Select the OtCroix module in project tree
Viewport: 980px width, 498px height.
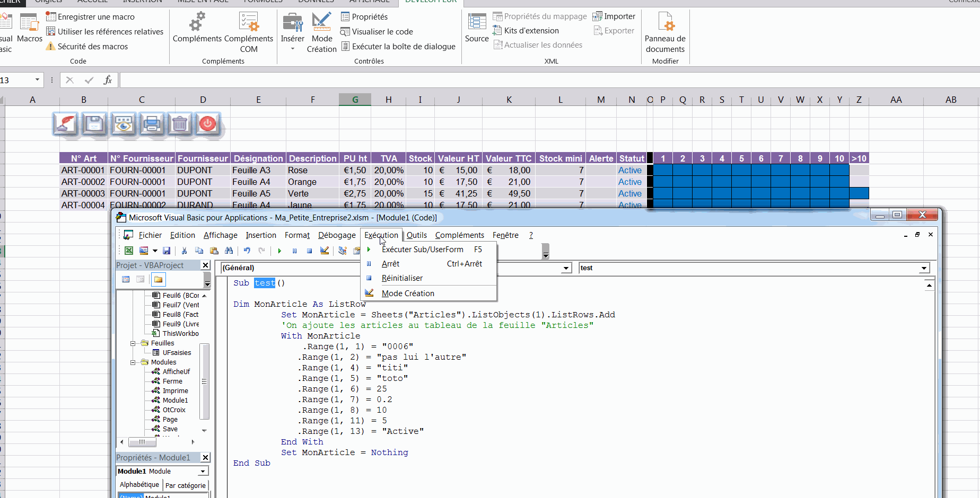click(x=174, y=410)
